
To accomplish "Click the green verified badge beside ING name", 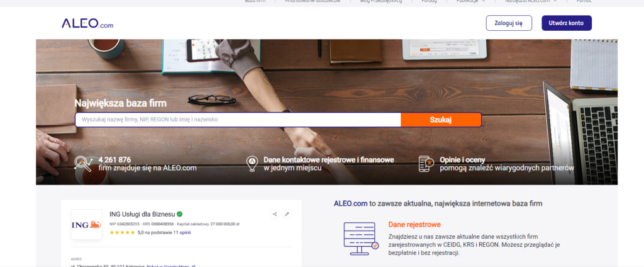I will [180, 214].
